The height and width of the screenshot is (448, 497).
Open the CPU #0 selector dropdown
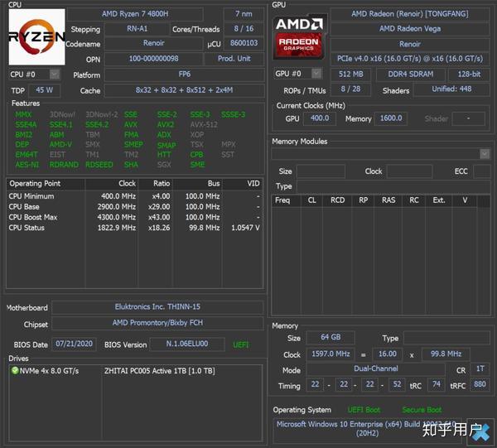click(x=55, y=75)
